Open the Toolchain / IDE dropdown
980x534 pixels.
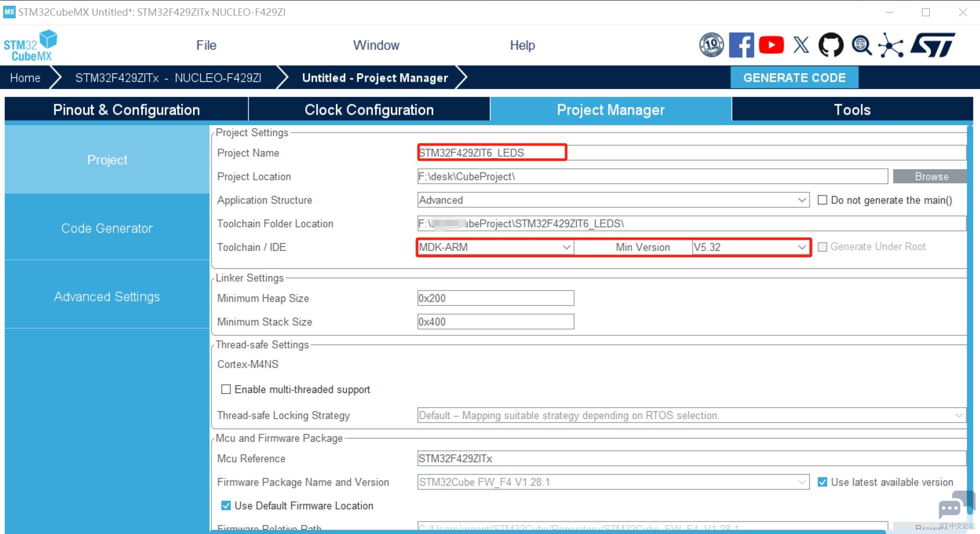pyautogui.click(x=495, y=247)
